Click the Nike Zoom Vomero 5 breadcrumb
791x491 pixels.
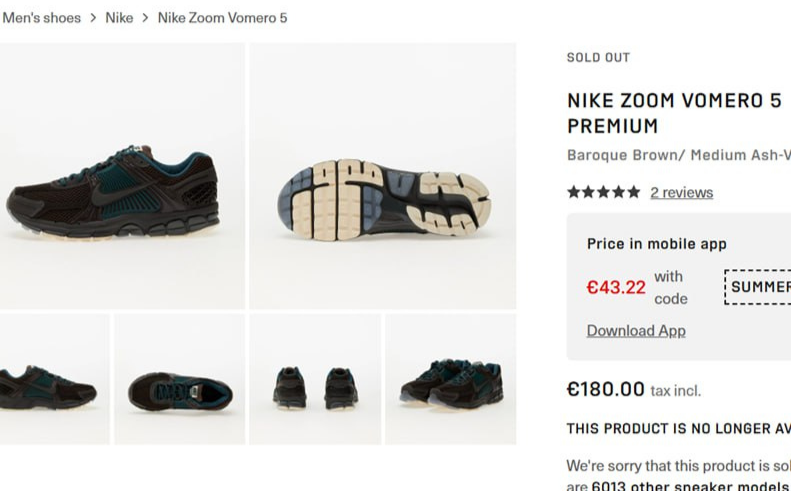222,18
